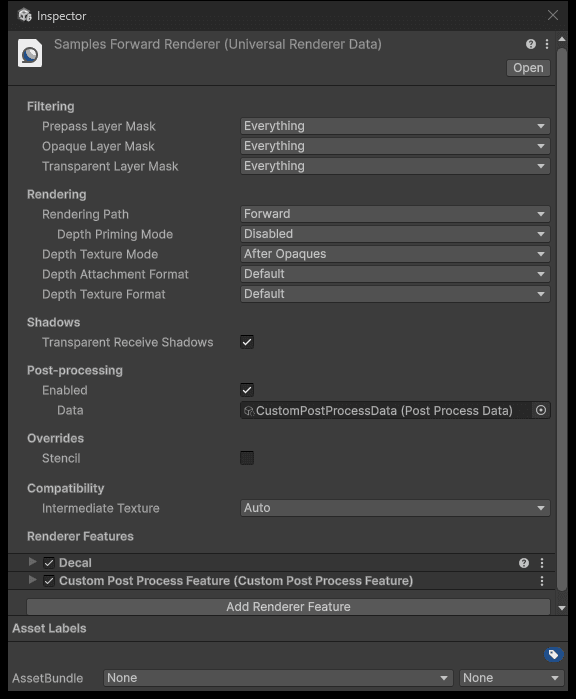Open the Depth Texture Mode dropdown

(395, 254)
